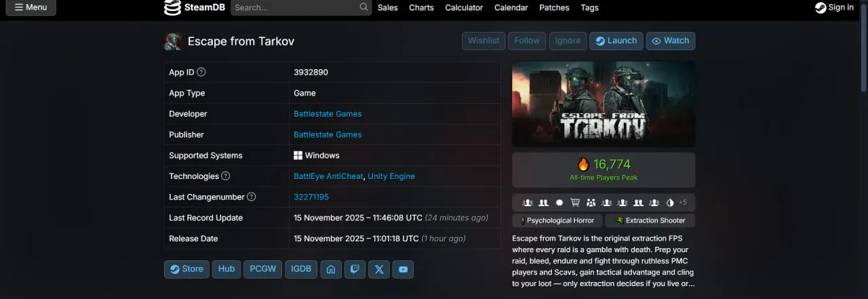Click the family group category icon
The image size is (868, 299).
pyautogui.click(x=591, y=203)
